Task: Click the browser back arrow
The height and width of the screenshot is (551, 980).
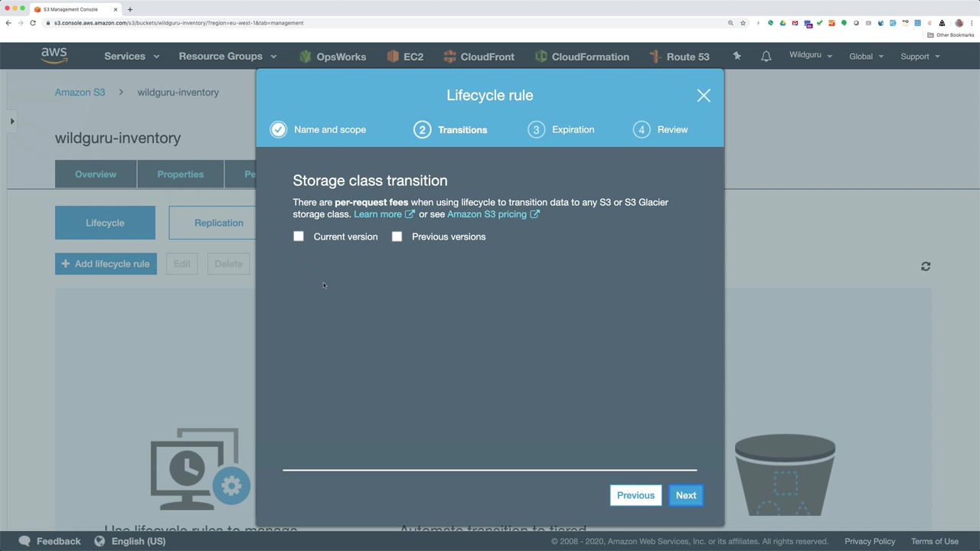Action: pyautogui.click(x=8, y=23)
